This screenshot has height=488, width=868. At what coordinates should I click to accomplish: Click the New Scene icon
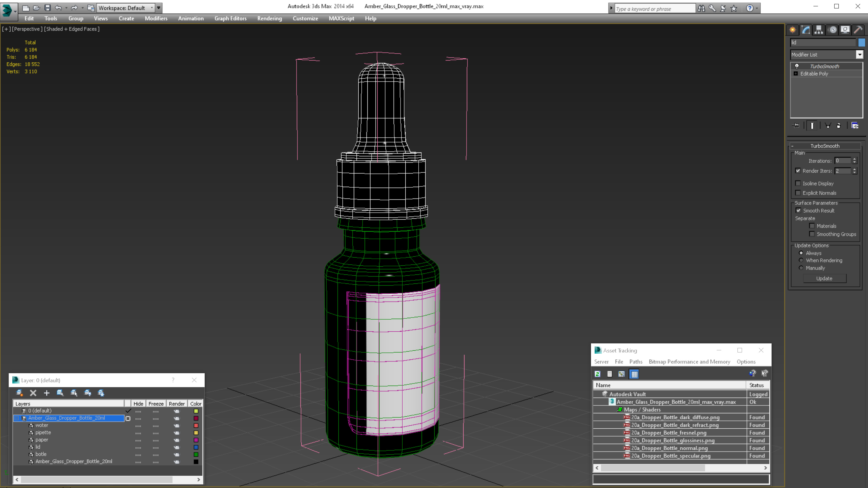[x=26, y=8]
